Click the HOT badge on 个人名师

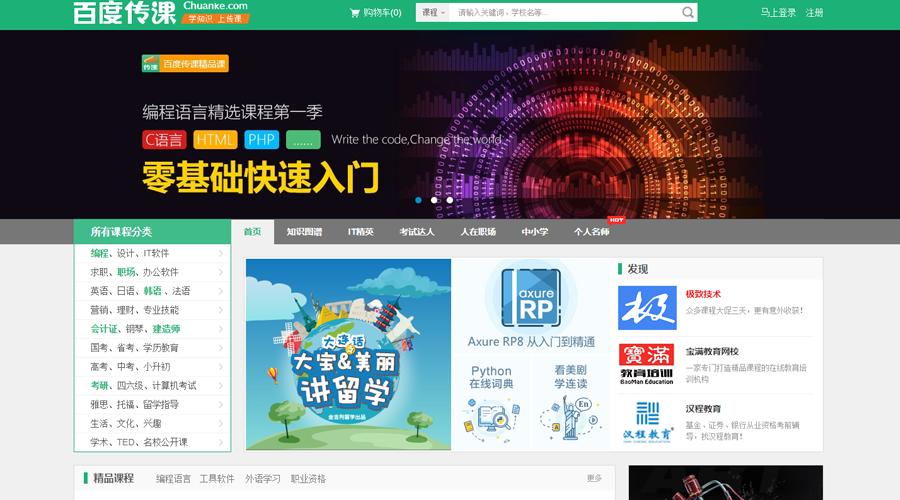coord(616,220)
